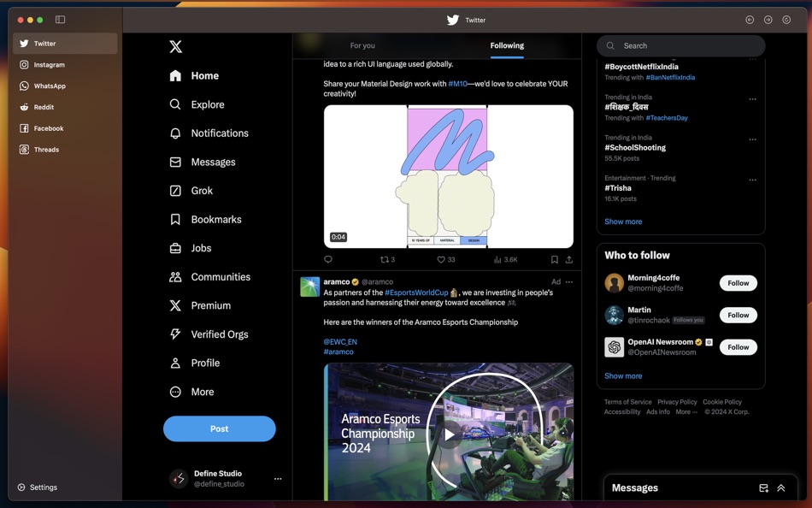Switch to the For you tab
The width and height of the screenshot is (812, 508).
click(x=362, y=45)
